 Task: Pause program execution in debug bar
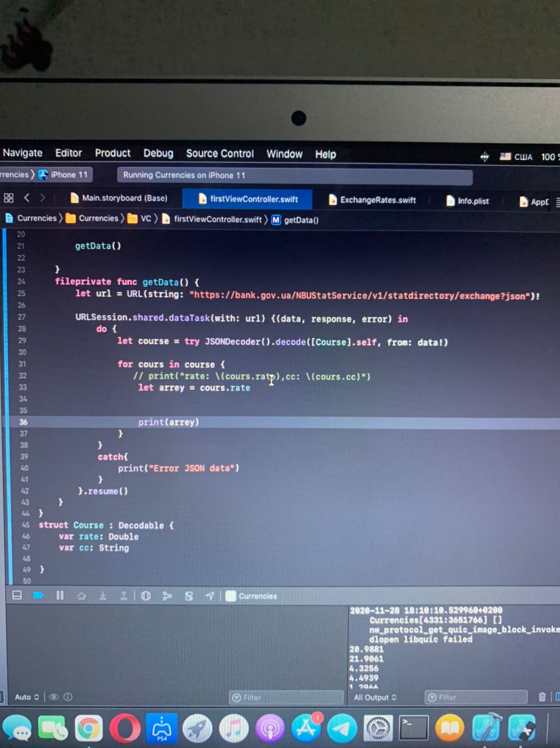click(60, 596)
